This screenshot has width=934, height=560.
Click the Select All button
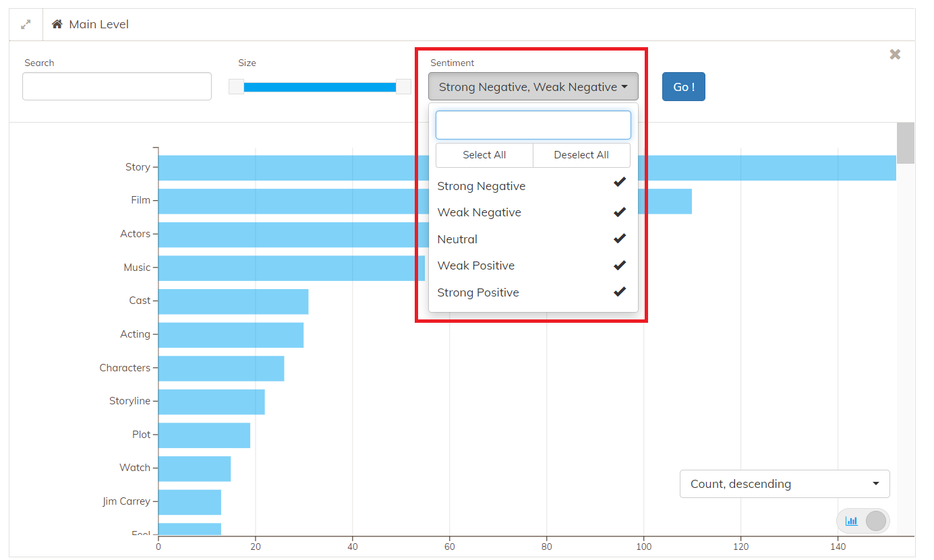tap(484, 155)
